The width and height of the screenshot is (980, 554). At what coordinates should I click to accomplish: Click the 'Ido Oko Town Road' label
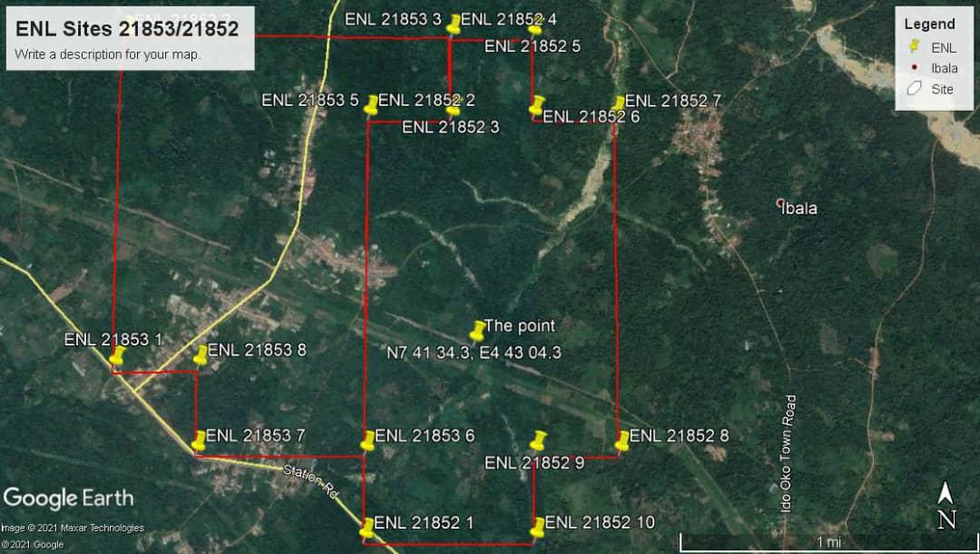[789, 453]
